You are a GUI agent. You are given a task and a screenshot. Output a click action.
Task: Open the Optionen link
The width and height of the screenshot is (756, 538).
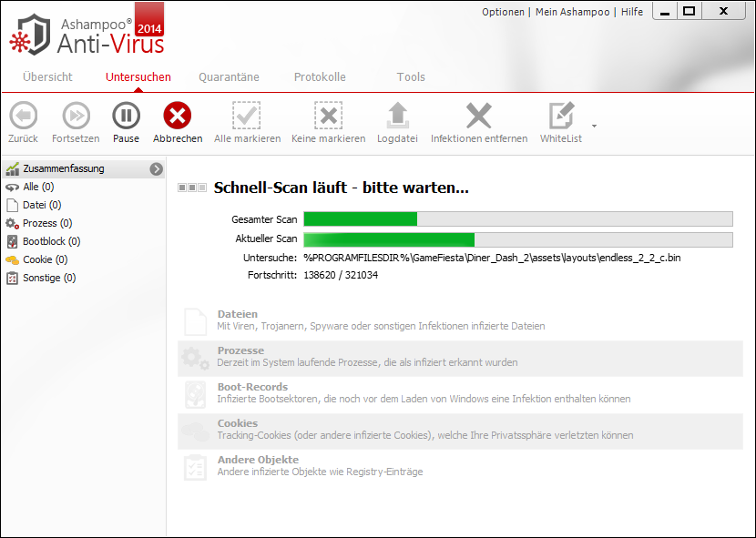tap(503, 12)
